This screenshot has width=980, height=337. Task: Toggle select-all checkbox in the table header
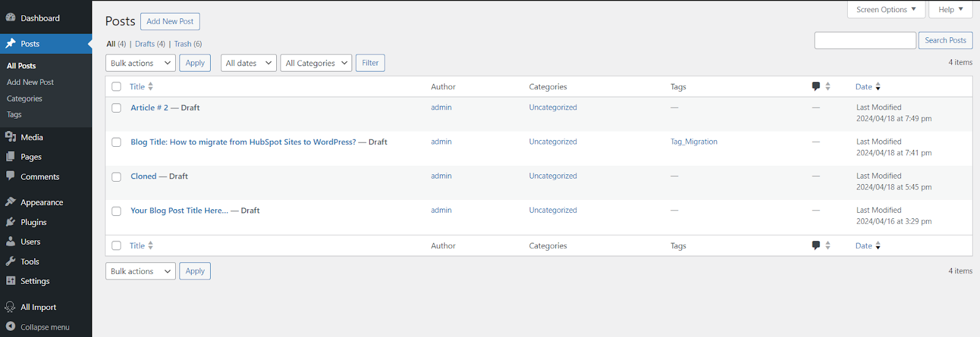click(x=116, y=87)
